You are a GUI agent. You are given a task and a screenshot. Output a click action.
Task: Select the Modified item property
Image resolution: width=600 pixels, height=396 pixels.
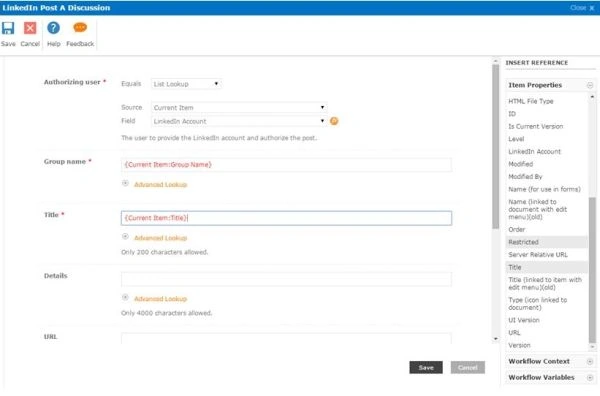tap(520, 164)
